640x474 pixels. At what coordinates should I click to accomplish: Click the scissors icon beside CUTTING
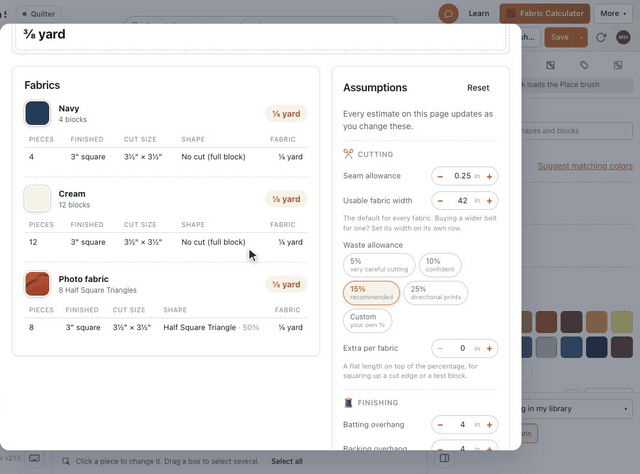pos(348,154)
